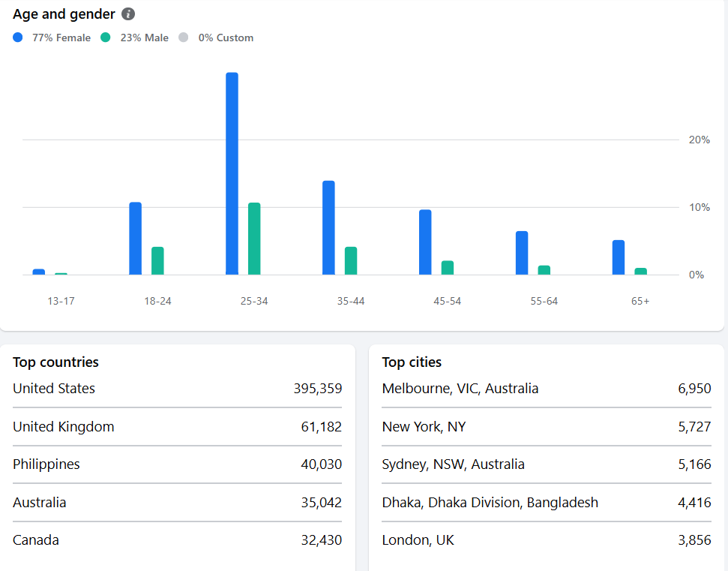Click the male bar for ages 45-54
This screenshot has height=571, width=728.
(448, 268)
